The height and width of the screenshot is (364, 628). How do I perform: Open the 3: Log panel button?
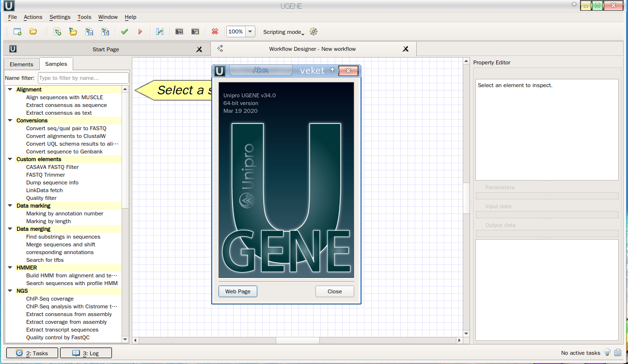point(86,353)
